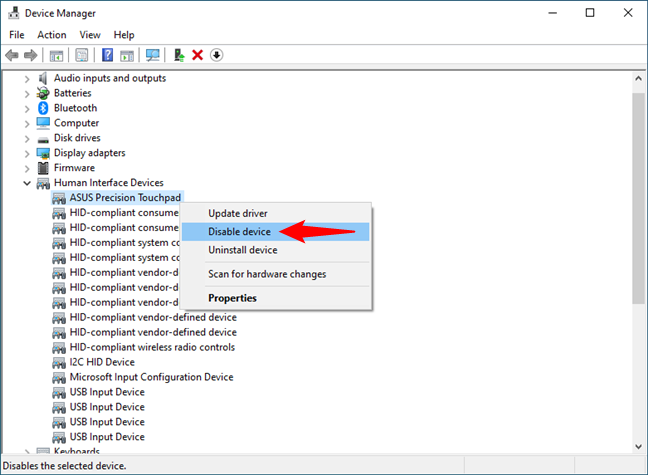Click the vertical scrollbar thumb
The height and width of the screenshot is (475, 648).
638,198
